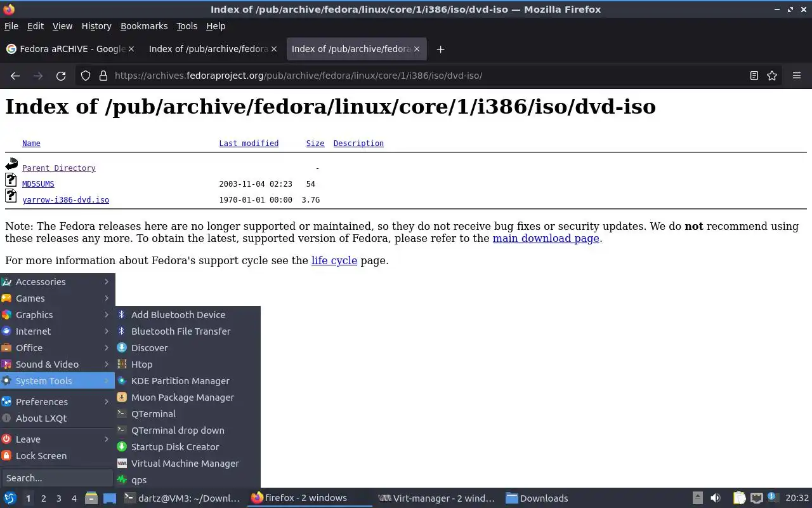Click the Firefox back arrow button

point(15,76)
